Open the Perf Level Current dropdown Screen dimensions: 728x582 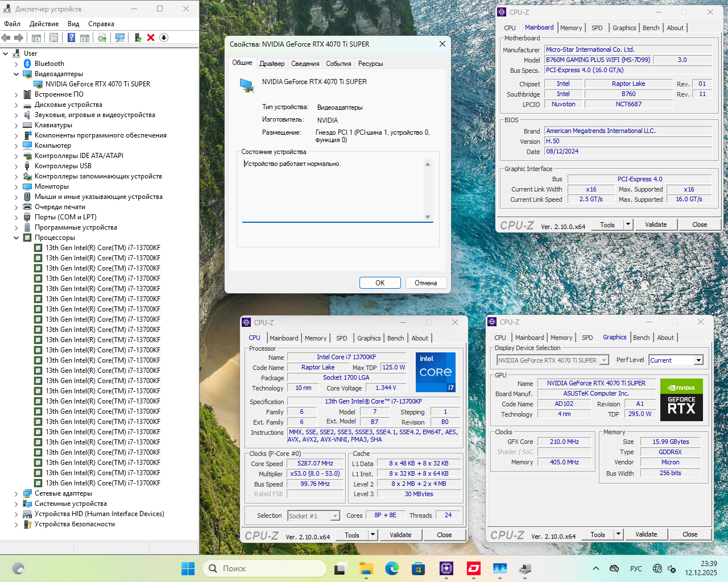[x=698, y=360]
